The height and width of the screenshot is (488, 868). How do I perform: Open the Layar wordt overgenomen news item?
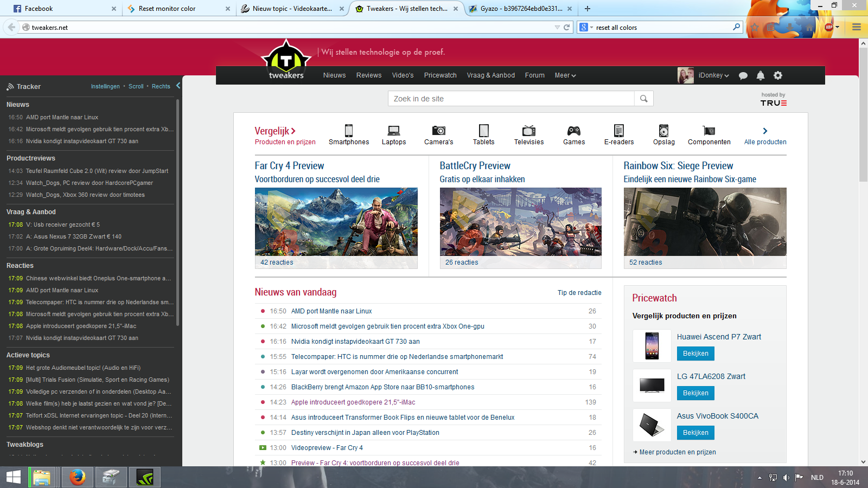click(374, 372)
